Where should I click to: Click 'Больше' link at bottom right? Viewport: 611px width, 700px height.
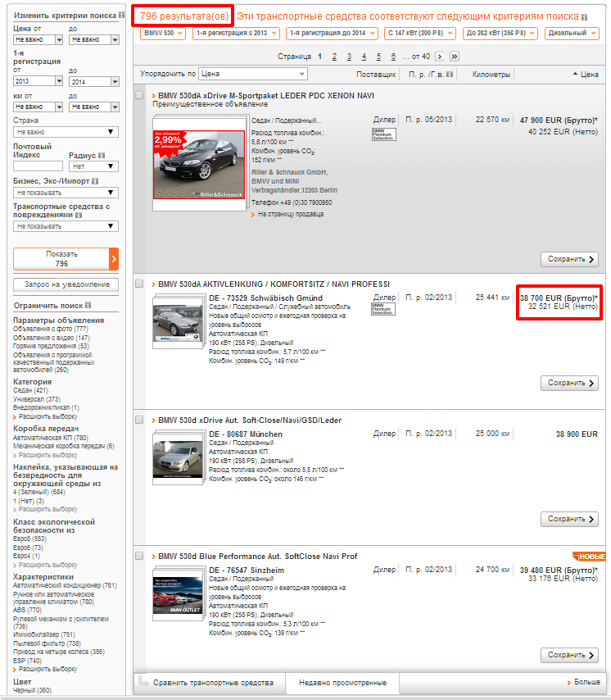[x=587, y=682]
